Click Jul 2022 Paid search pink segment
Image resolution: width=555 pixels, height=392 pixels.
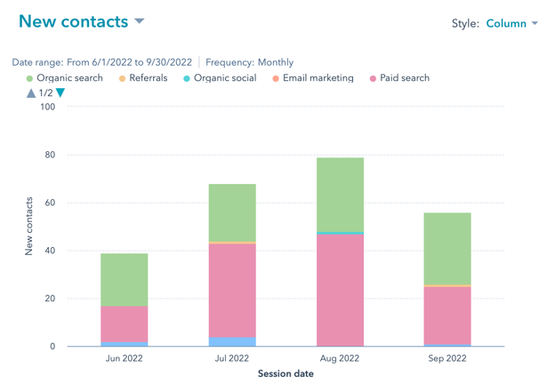(232, 291)
